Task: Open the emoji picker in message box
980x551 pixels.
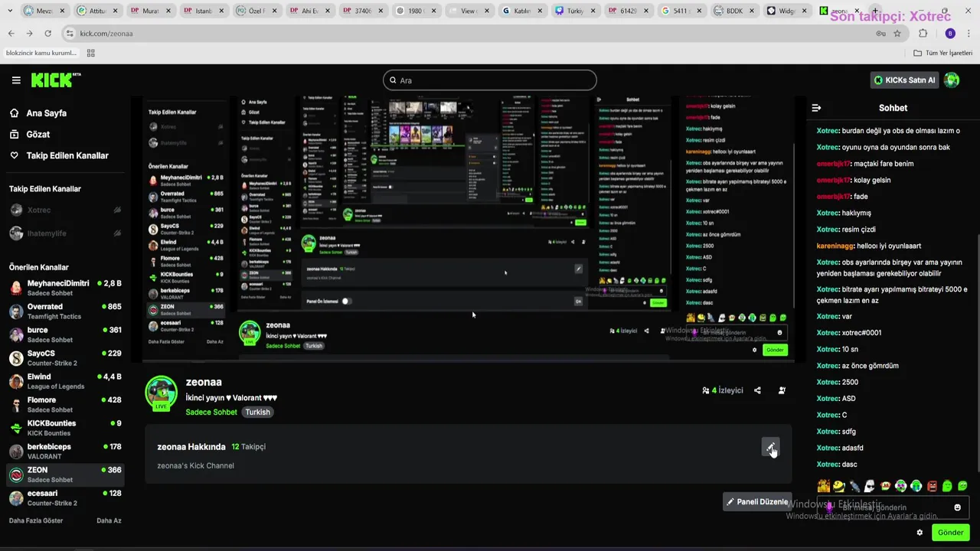Action: click(957, 507)
